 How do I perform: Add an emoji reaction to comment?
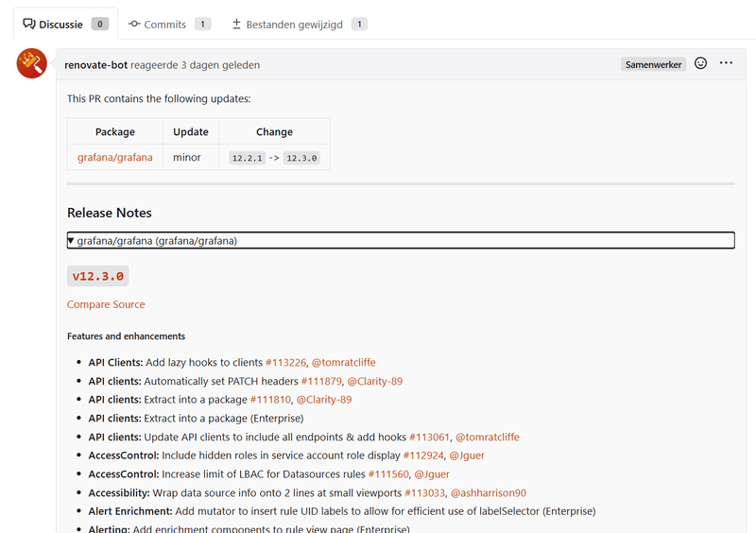pos(700,63)
